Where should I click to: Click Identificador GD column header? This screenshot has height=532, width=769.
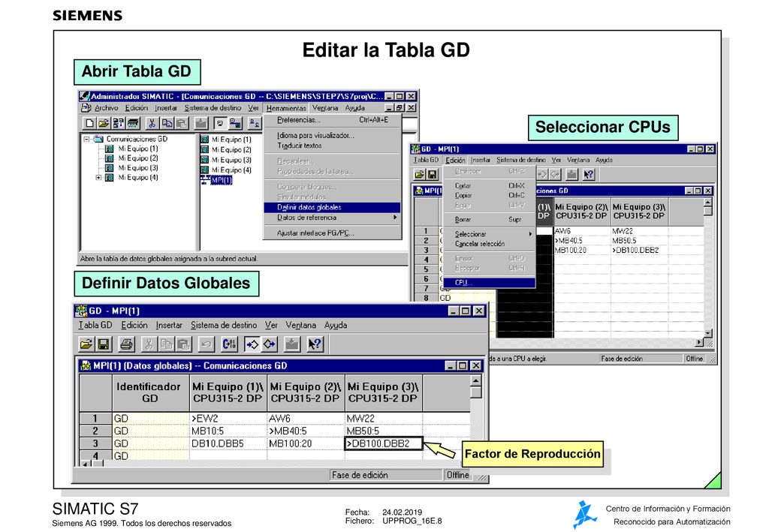point(150,393)
